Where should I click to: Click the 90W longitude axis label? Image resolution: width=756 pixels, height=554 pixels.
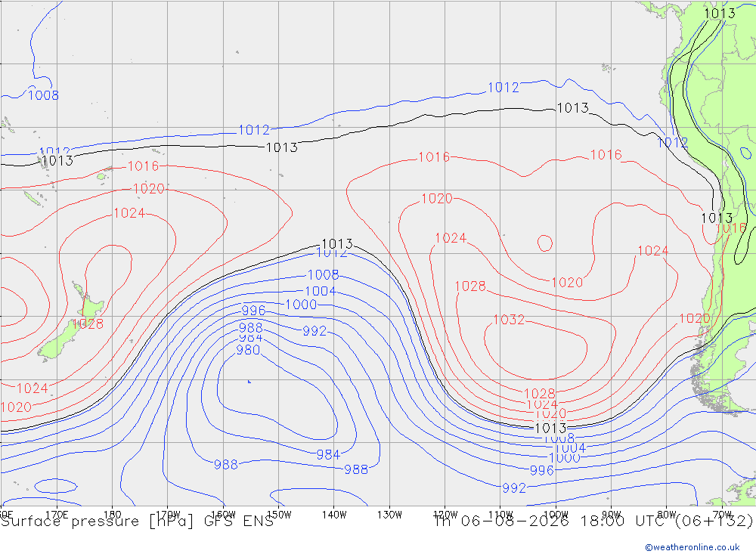(612, 515)
